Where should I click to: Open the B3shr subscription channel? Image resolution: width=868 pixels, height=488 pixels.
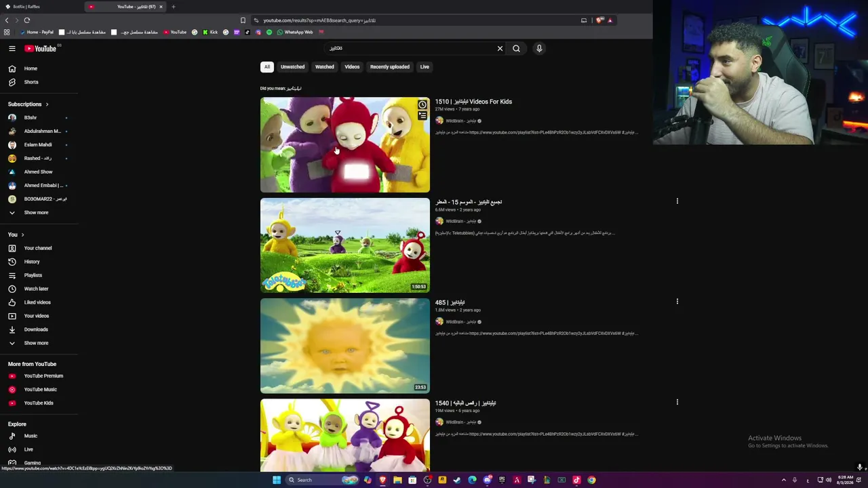pyautogui.click(x=31, y=117)
